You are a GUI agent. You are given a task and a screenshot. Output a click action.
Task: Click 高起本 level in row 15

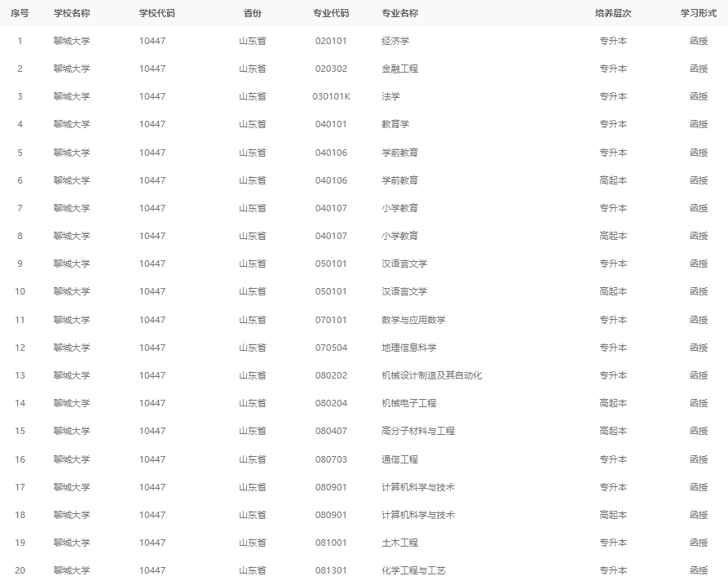tap(613, 431)
